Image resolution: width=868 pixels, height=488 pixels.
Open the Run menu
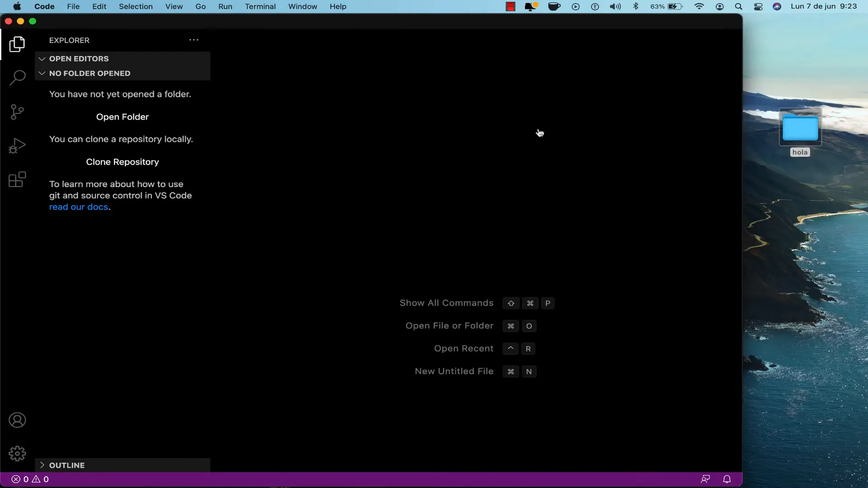225,7
